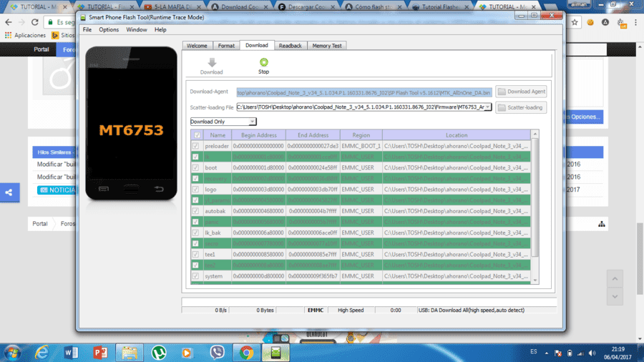Viewport: 644px width, 362px height.
Task: Expand the Scatter-loading File path dropdown
Action: 487,107
